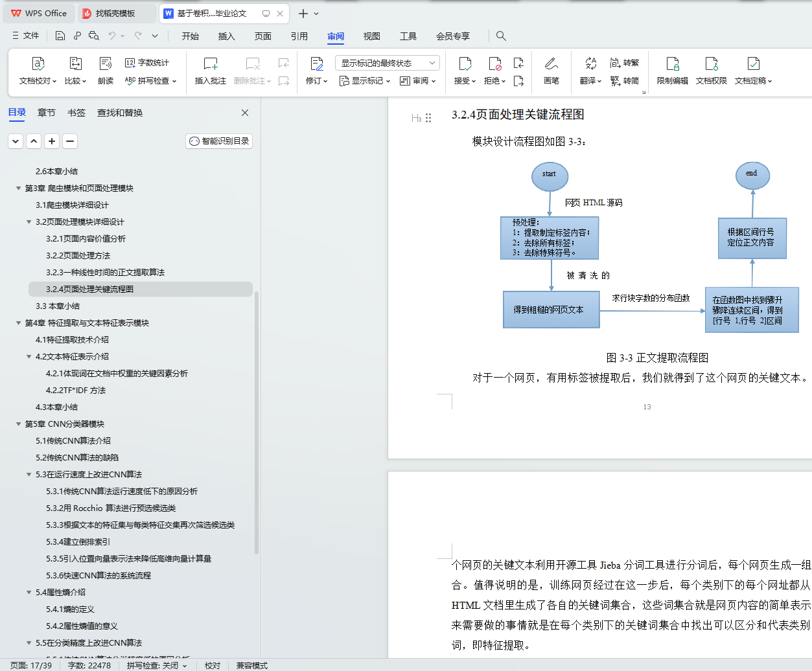Switch to the 引用 ribbon tab
Screen dimensions: 812x671
[x=299, y=36]
